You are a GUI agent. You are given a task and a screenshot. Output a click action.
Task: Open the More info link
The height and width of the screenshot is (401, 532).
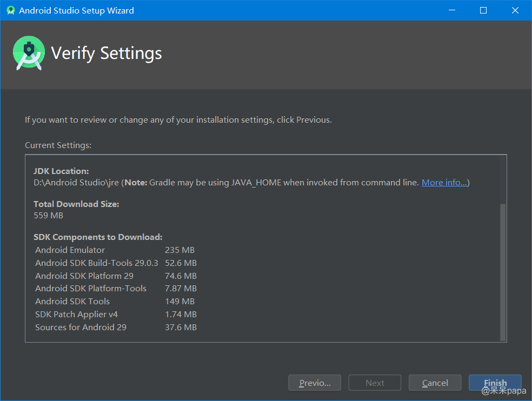tap(444, 183)
